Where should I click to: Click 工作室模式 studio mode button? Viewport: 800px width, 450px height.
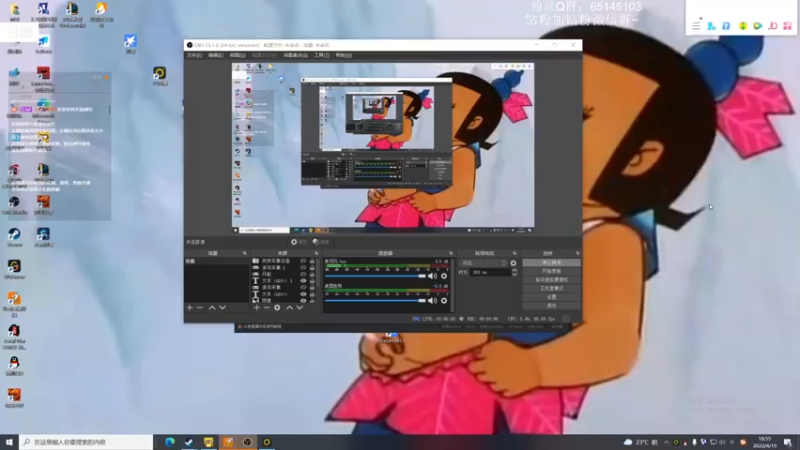[x=552, y=288]
